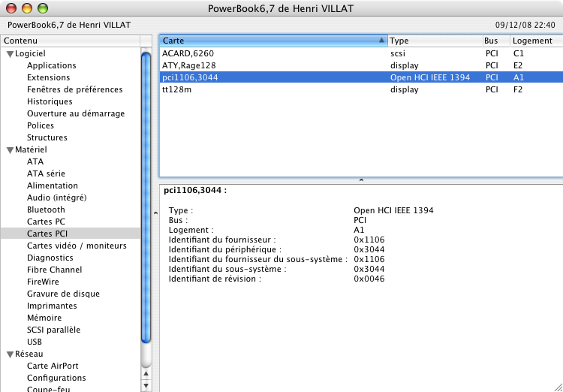563x392 pixels.
Task: Select Cartes PC entry
Action: 46,222
